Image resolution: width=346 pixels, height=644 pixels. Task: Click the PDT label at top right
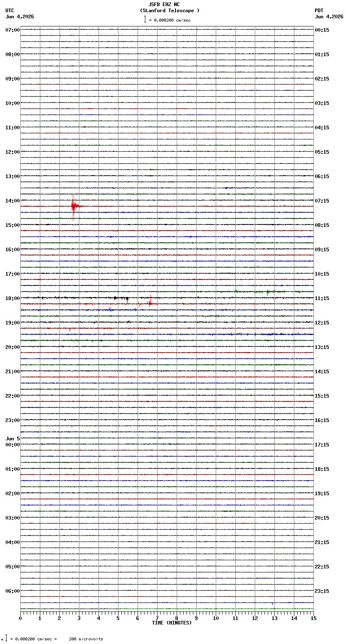[x=319, y=11]
